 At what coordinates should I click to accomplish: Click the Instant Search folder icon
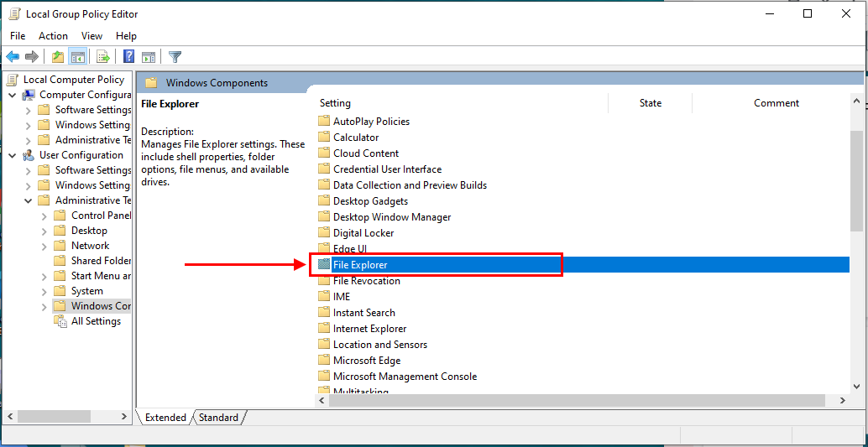point(324,313)
